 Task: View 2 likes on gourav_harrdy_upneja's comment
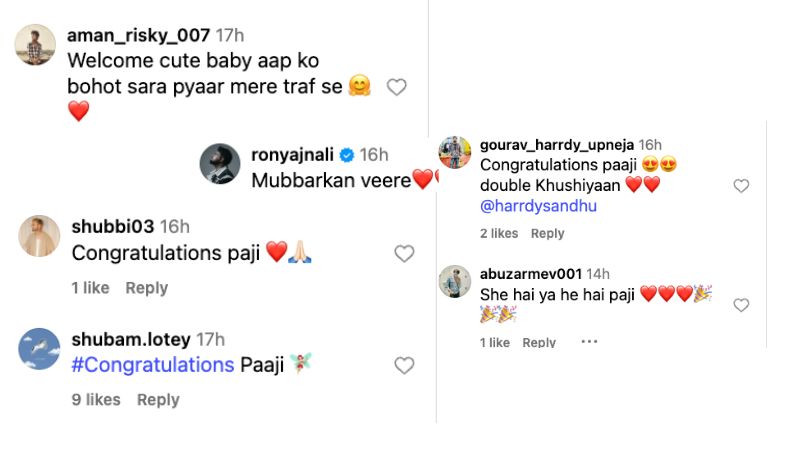(499, 233)
